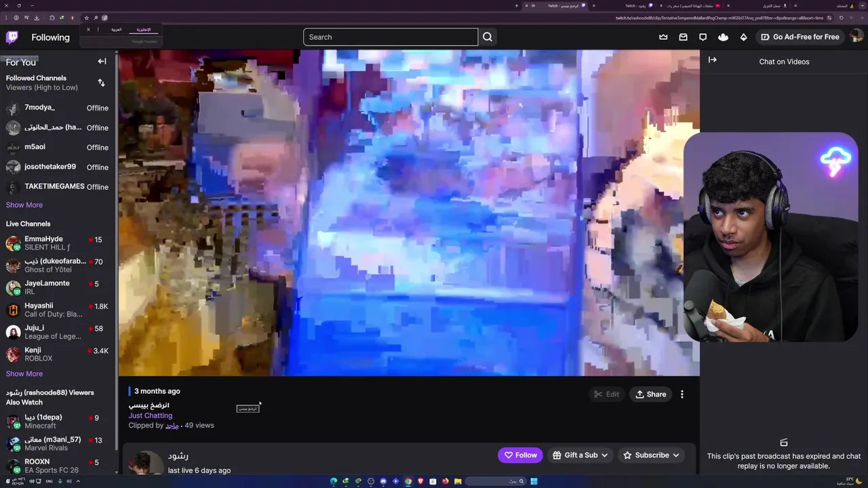Viewport: 868px width, 488px height.
Task: Click the رشود channel name
Action: 178,456
